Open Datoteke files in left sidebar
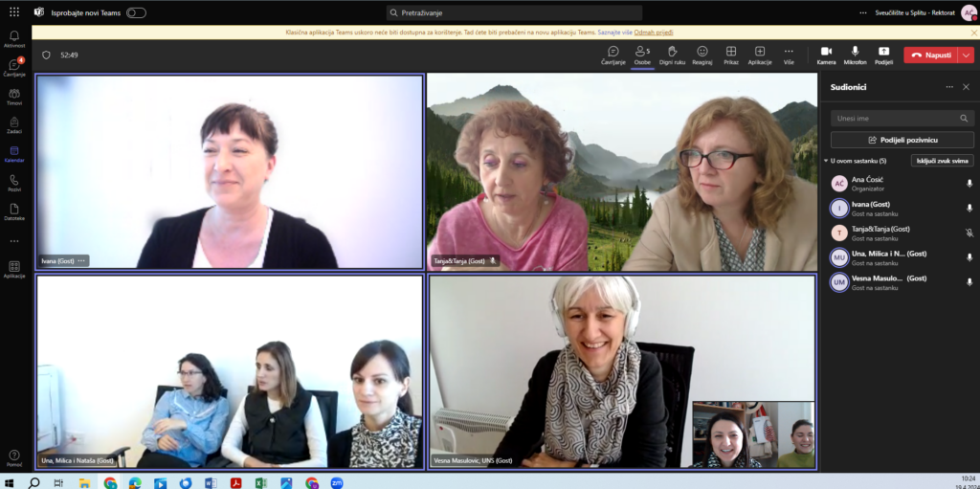The height and width of the screenshot is (489, 980). pyautogui.click(x=14, y=211)
